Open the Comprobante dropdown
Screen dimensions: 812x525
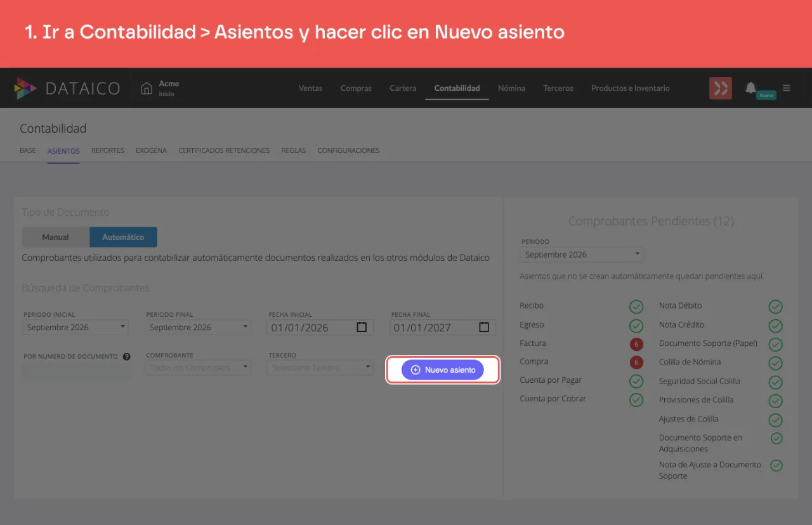pos(198,368)
